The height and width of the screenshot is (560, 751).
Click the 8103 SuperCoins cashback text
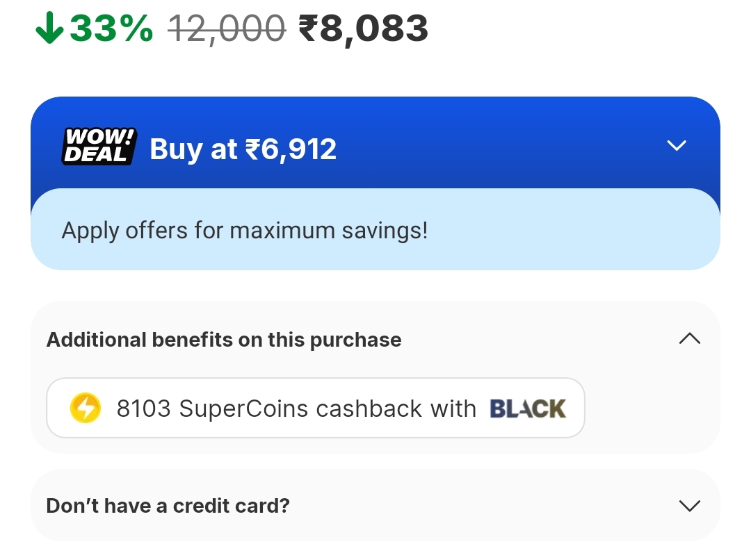pos(212,409)
